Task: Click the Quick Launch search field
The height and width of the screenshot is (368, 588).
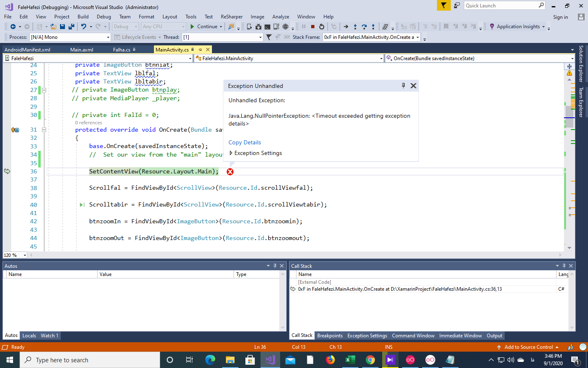Action: click(x=501, y=5)
